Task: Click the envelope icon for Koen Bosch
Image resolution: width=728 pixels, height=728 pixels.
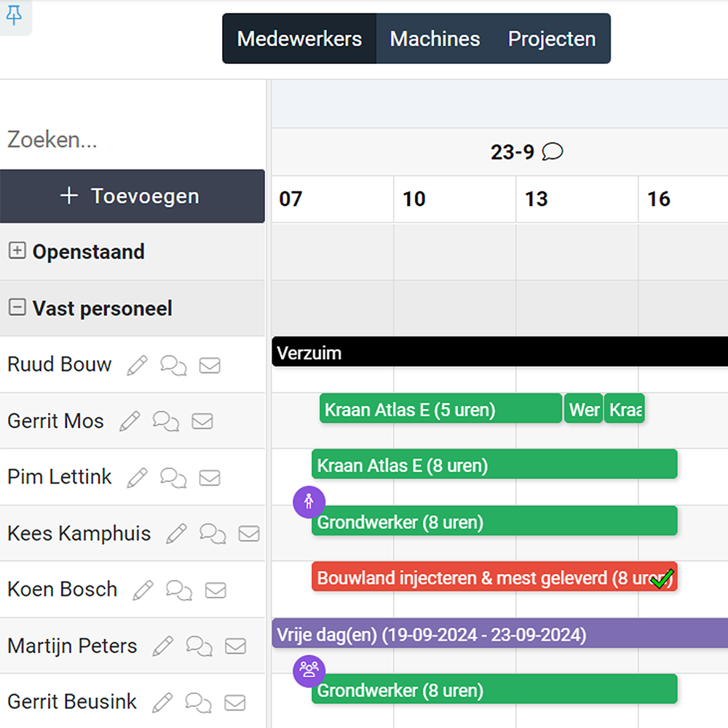Action: 216,590
